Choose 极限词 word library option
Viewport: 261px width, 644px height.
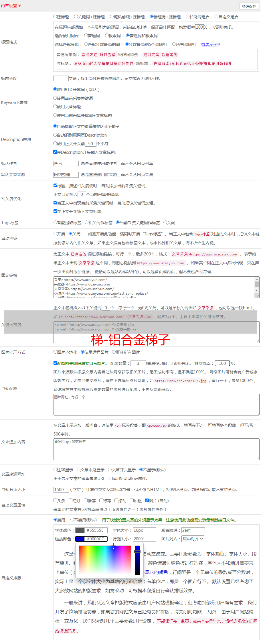107,36
